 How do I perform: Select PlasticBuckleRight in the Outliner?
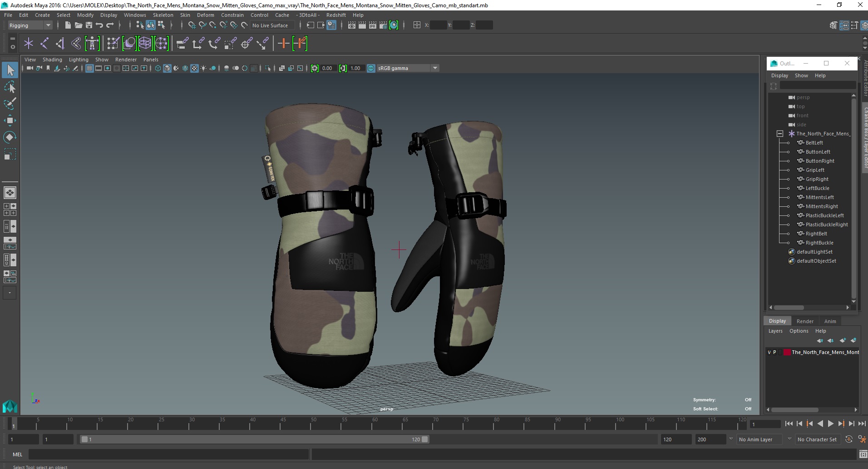[827, 225]
